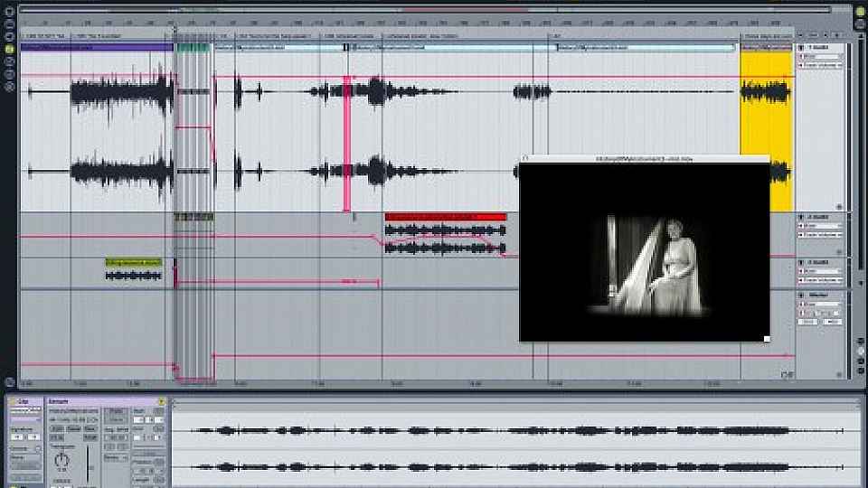The width and height of the screenshot is (868, 488).
Task: Select the highlighted File Browser 1 icon
Action: pyautogui.click(x=9, y=50)
